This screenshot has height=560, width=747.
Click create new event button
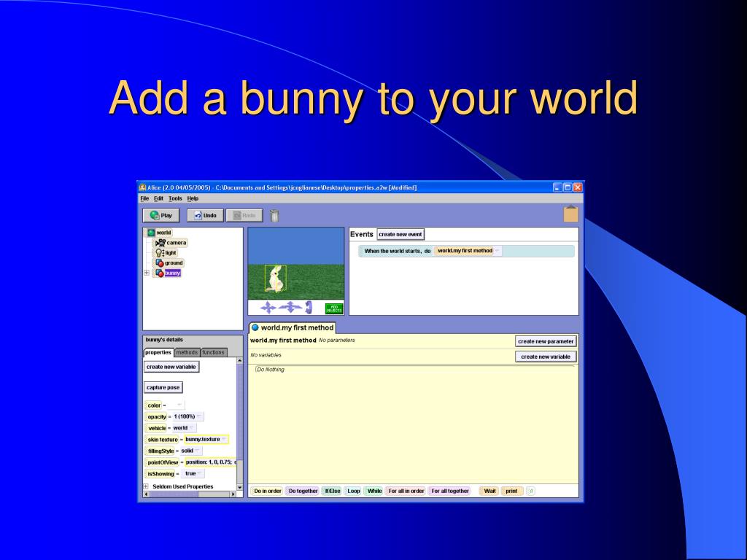coord(400,234)
